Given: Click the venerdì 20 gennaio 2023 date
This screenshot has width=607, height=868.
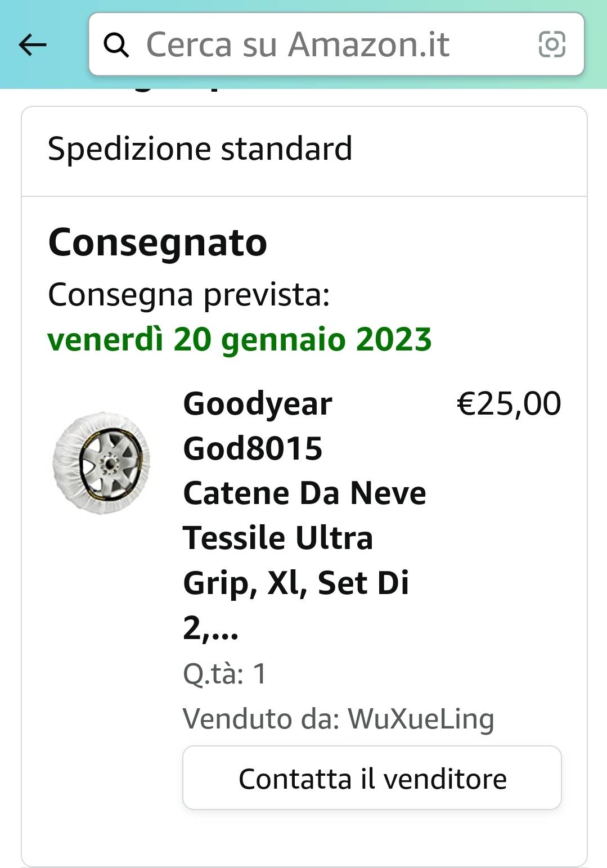Looking at the screenshot, I should (x=240, y=339).
